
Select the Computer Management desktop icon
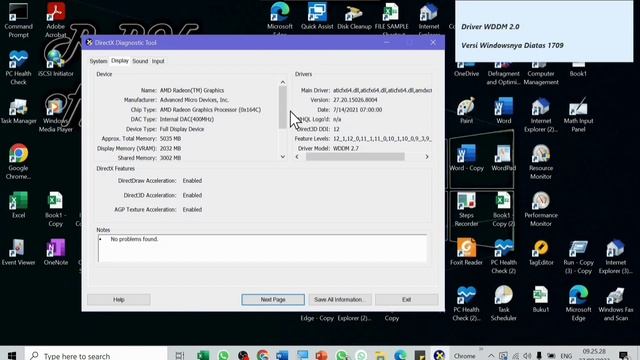pyautogui.click(x=541, y=72)
